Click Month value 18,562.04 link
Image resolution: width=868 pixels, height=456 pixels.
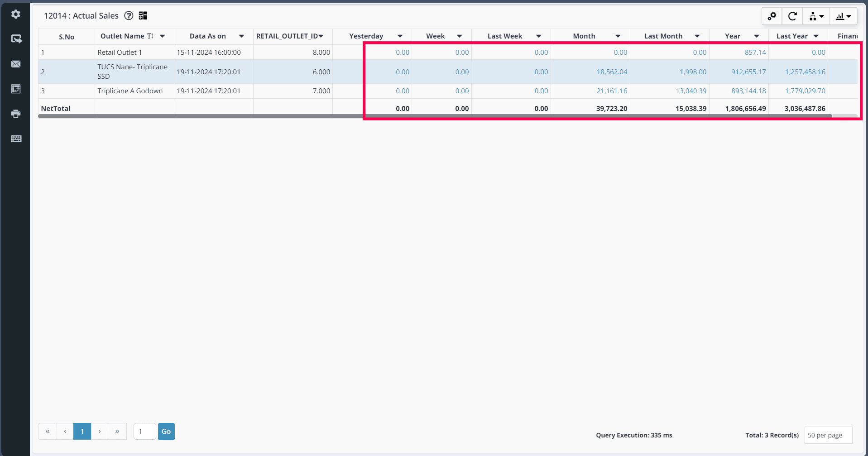click(x=612, y=72)
